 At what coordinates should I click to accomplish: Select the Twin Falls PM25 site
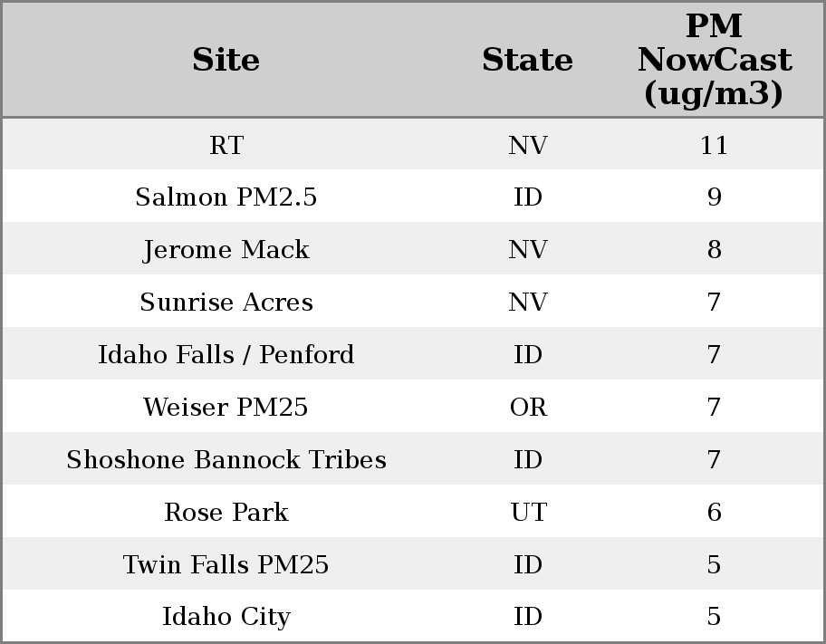point(226,565)
